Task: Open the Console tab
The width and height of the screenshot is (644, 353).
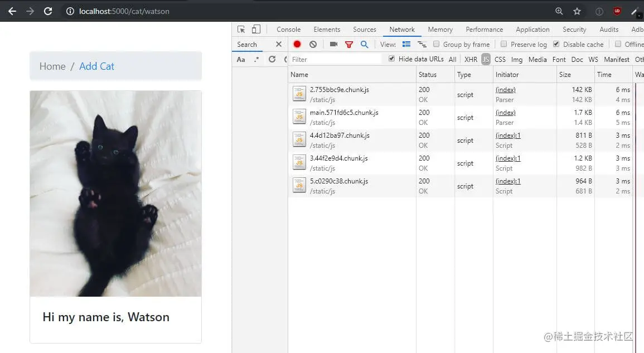Action: pyautogui.click(x=288, y=30)
